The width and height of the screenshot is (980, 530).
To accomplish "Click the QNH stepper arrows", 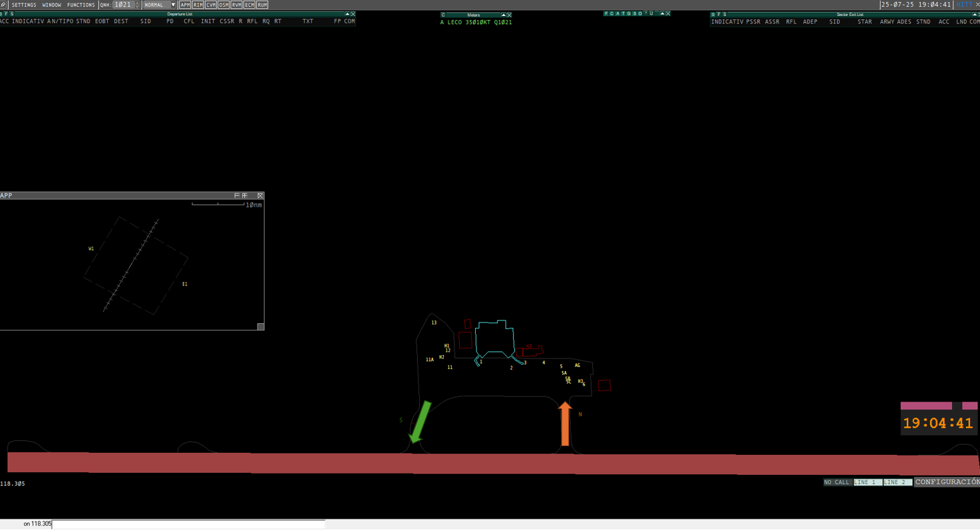I will click(138, 5).
